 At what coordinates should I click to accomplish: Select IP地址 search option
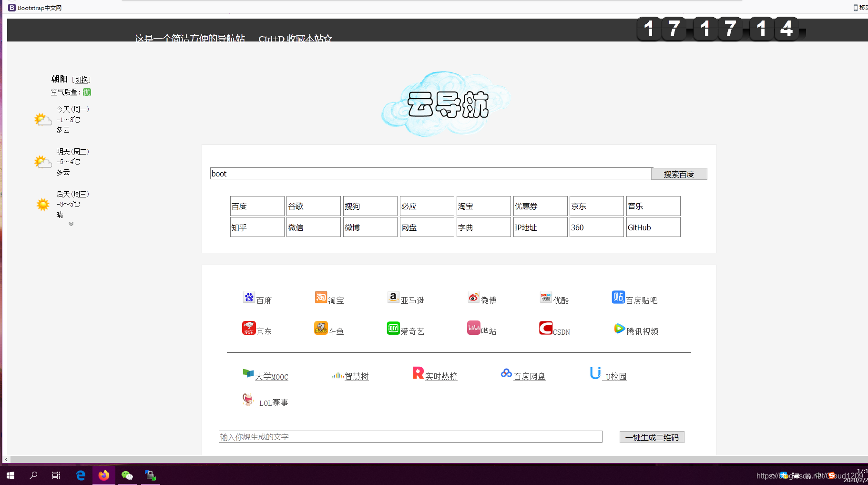tap(541, 227)
